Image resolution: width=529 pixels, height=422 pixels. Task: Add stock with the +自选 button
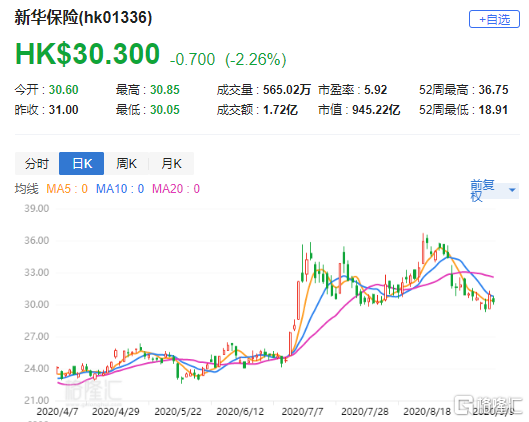click(x=494, y=19)
